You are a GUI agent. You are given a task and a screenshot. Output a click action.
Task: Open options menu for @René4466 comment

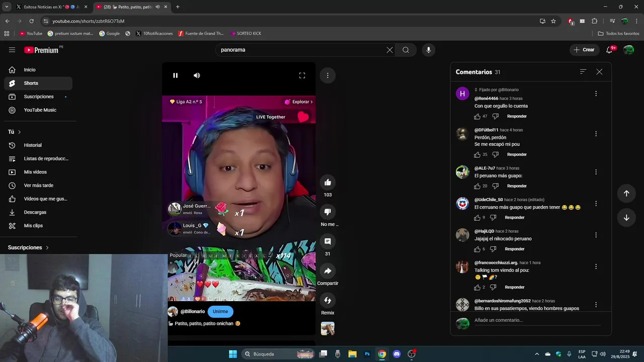point(596,94)
